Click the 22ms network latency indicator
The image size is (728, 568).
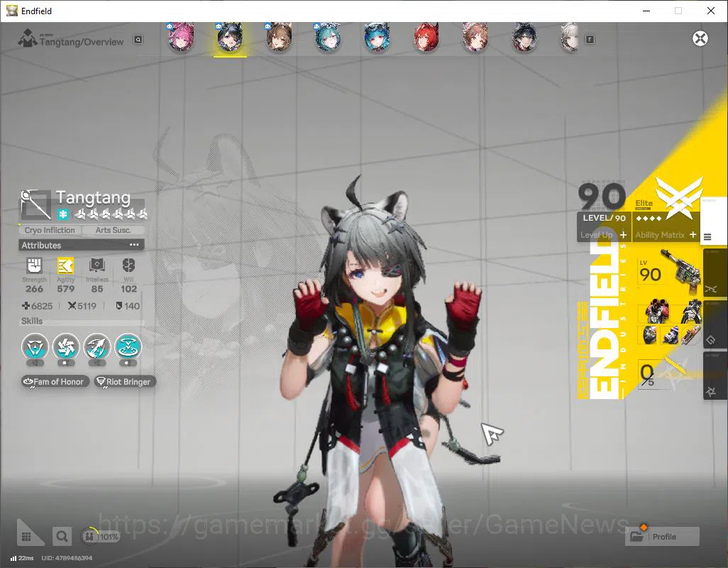tap(22, 558)
